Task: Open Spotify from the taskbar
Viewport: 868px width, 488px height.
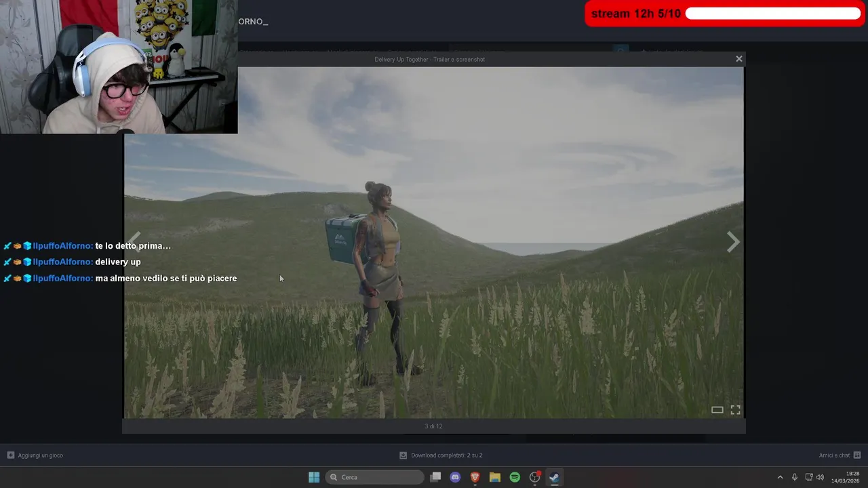Action: pos(515,477)
